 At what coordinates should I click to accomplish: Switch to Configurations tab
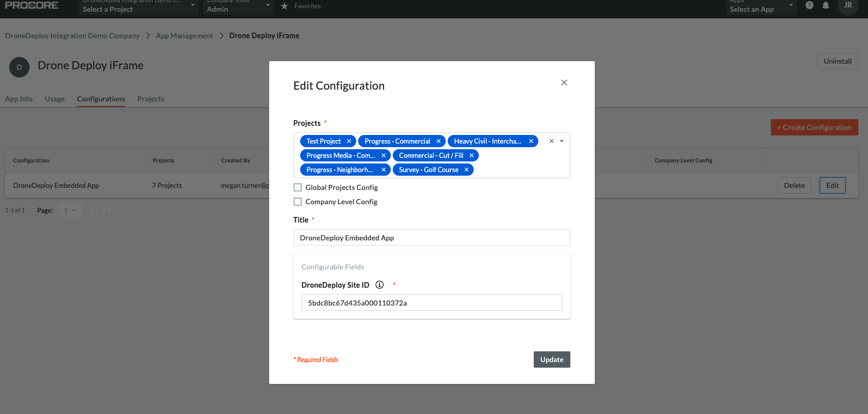point(101,99)
